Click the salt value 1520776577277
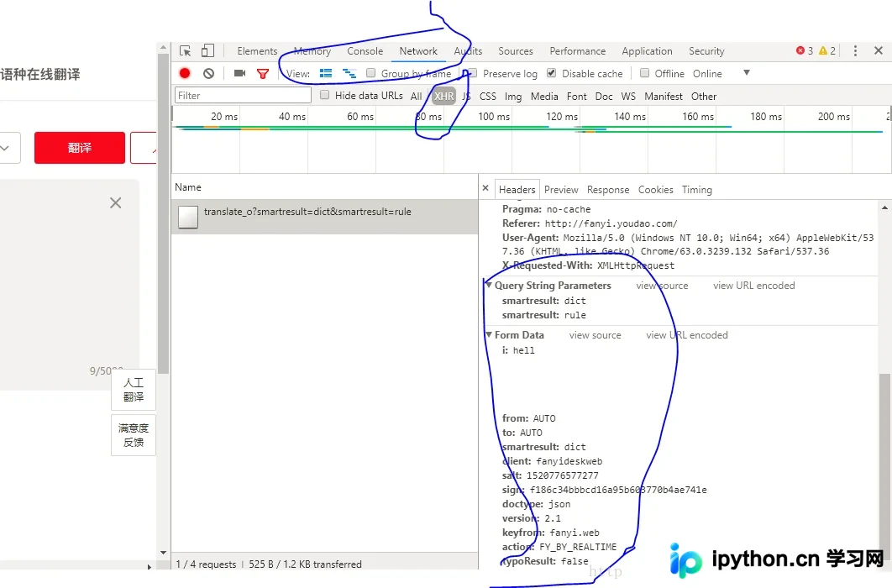This screenshot has width=892, height=588. 562,475
